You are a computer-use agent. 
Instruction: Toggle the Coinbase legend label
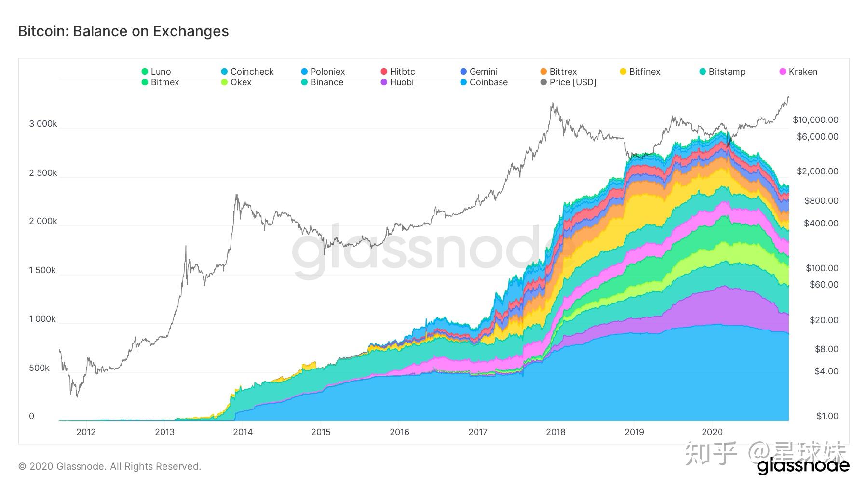click(x=488, y=82)
